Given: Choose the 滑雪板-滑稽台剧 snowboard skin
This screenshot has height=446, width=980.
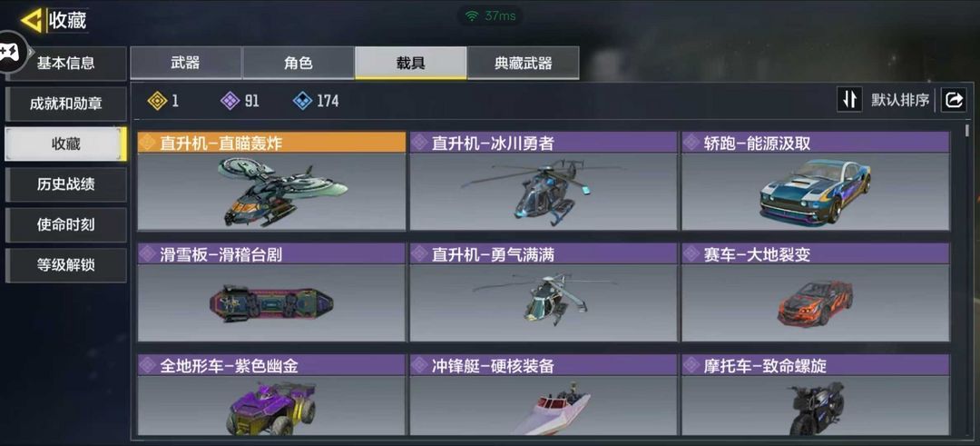Looking at the screenshot, I should click(272, 292).
